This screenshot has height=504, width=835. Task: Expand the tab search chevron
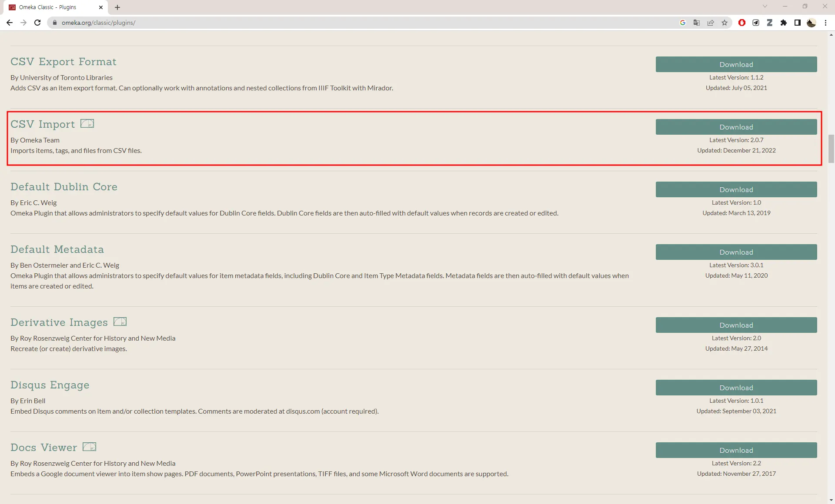(765, 7)
